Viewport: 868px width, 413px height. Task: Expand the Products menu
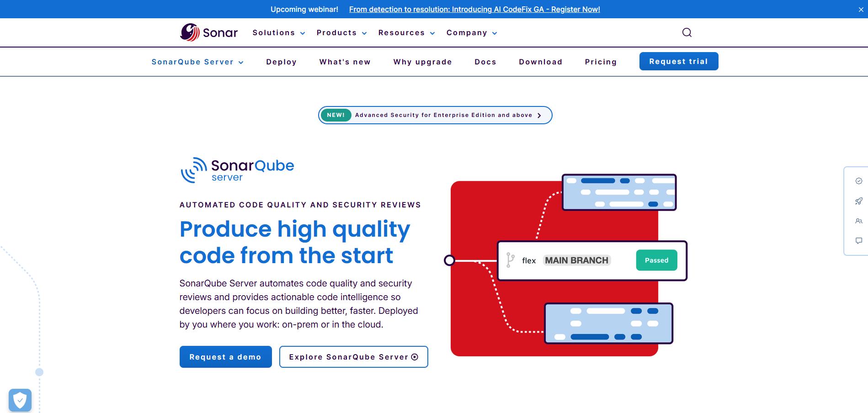click(342, 33)
